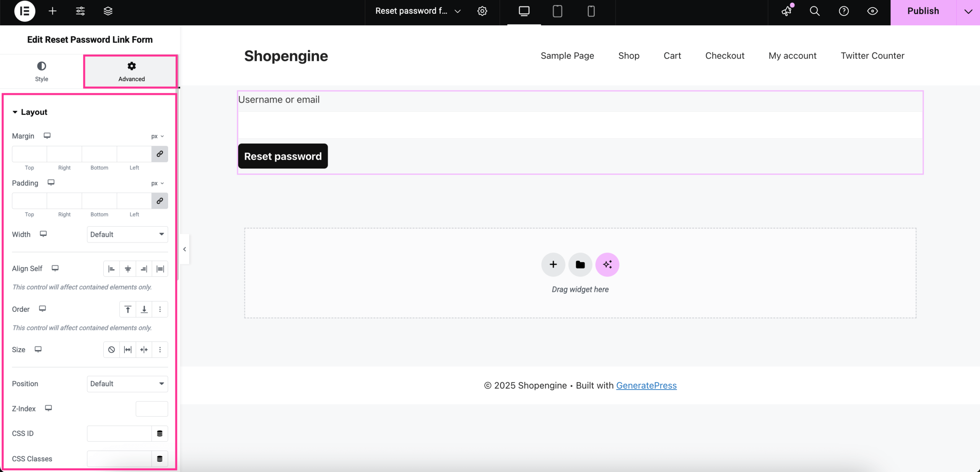Open the Width Default dropdown

[127, 234]
